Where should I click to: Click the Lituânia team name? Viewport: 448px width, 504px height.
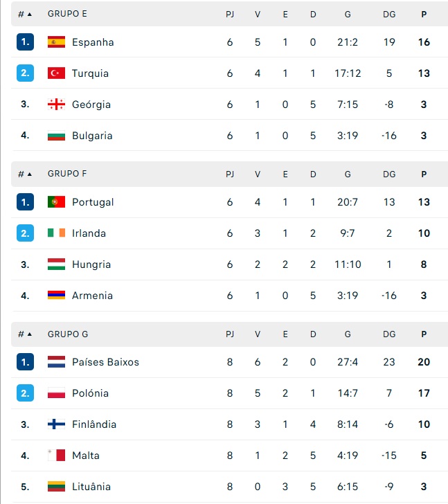pyautogui.click(x=91, y=487)
